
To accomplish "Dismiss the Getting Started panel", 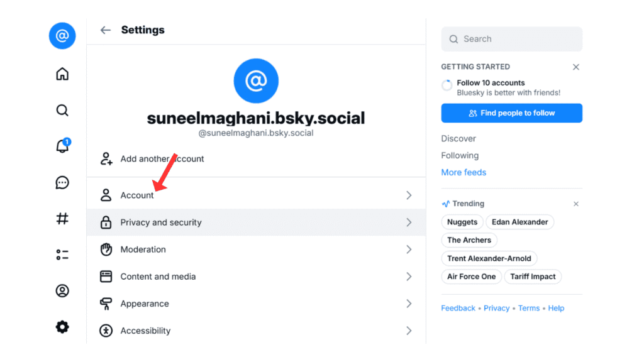I will click(576, 67).
